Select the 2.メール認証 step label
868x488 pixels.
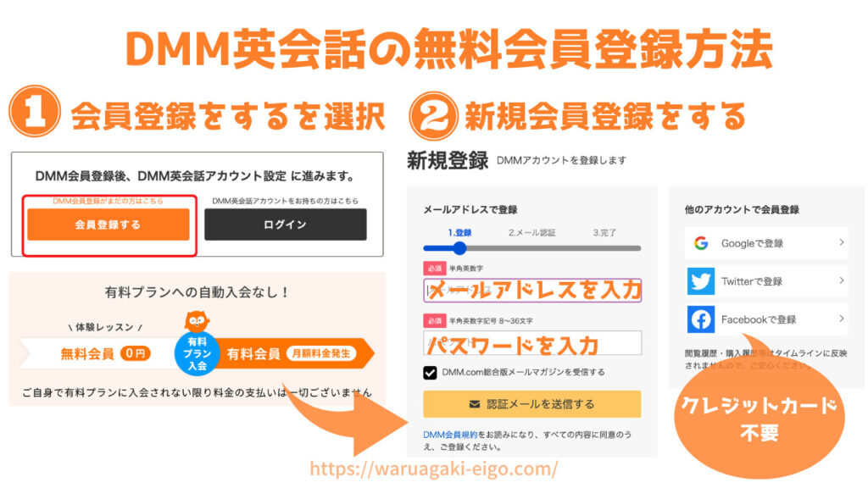coord(531,233)
